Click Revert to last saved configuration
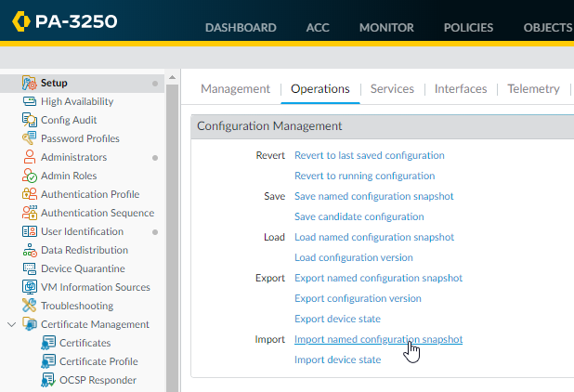Screen dimensions: 574x392 click(x=369, y=155)
